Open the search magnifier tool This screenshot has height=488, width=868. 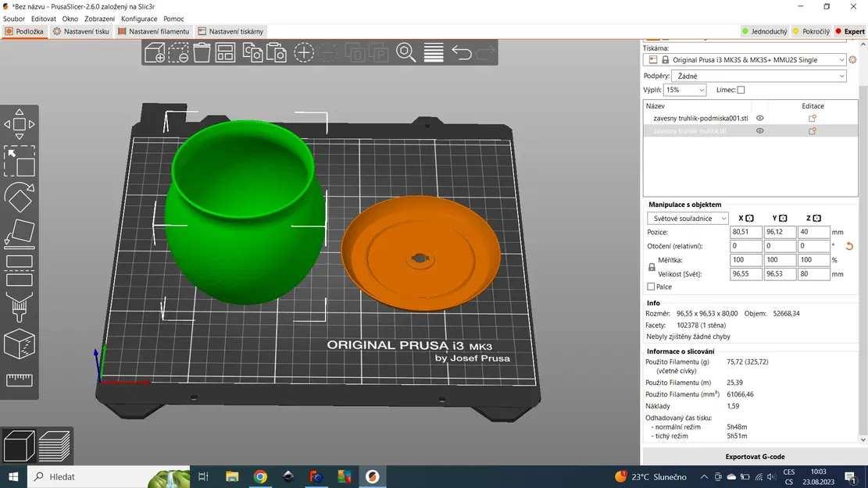tap(405, 52)
